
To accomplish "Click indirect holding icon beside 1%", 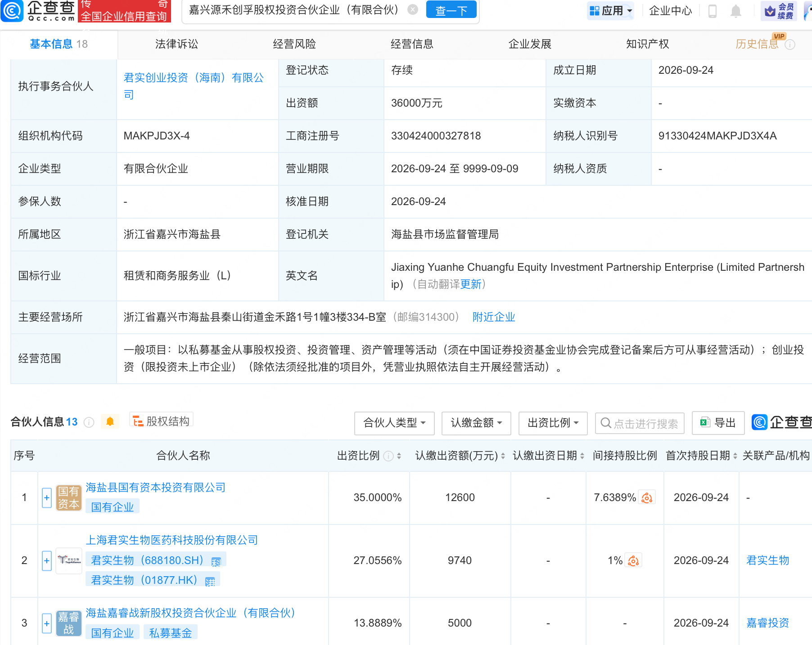I will point(633,560).
